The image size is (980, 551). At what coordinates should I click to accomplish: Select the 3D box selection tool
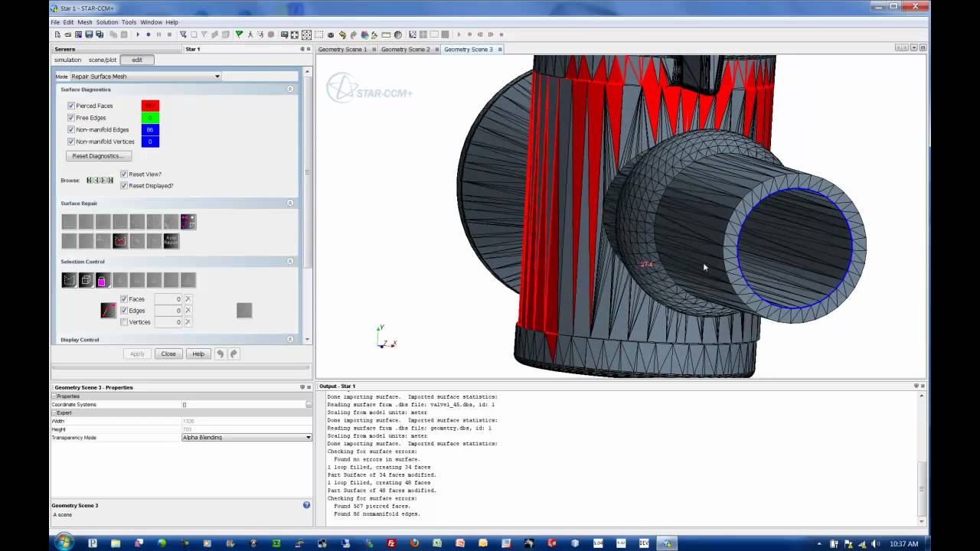pyautogui.click(x=86, y=280)
